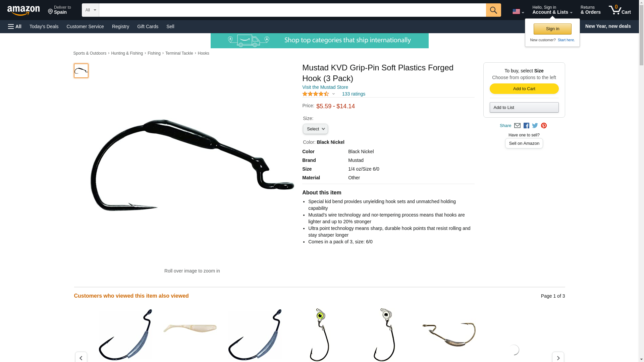Open the All hamburger menu

[x=15, y=26]
